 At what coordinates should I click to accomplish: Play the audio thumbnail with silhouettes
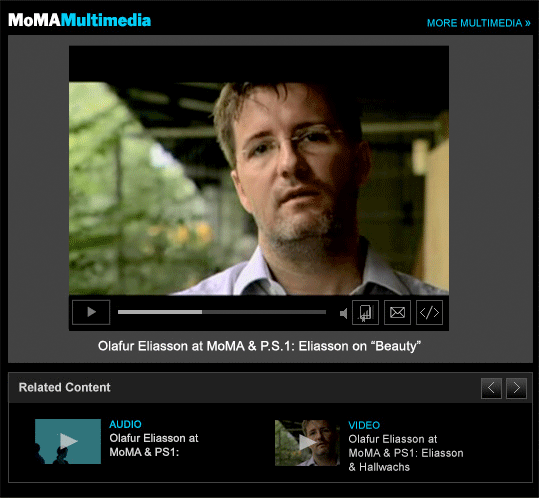[x=68, y=441]
